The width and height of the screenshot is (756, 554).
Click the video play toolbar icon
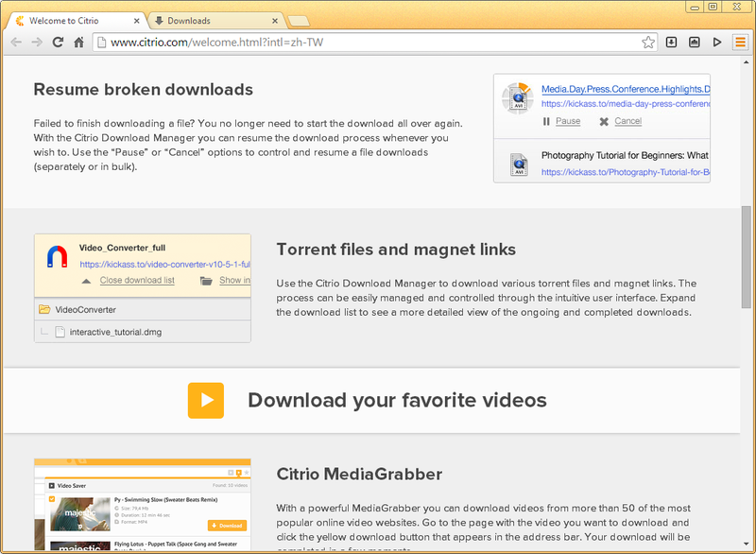(717, 43)
